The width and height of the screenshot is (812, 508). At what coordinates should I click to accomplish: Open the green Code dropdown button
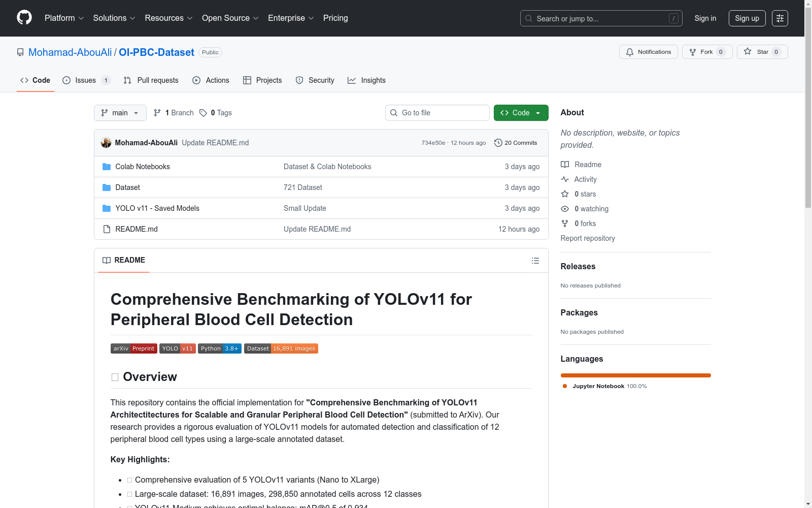tap(521, 113)
